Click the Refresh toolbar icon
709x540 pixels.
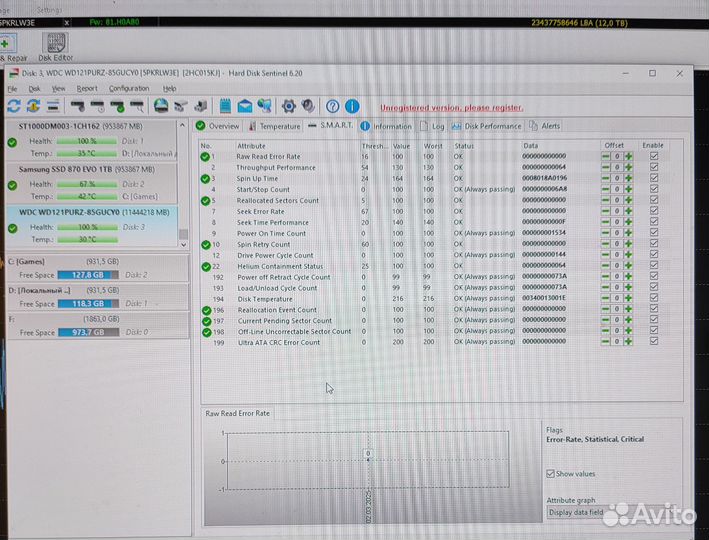coord(14,106)
